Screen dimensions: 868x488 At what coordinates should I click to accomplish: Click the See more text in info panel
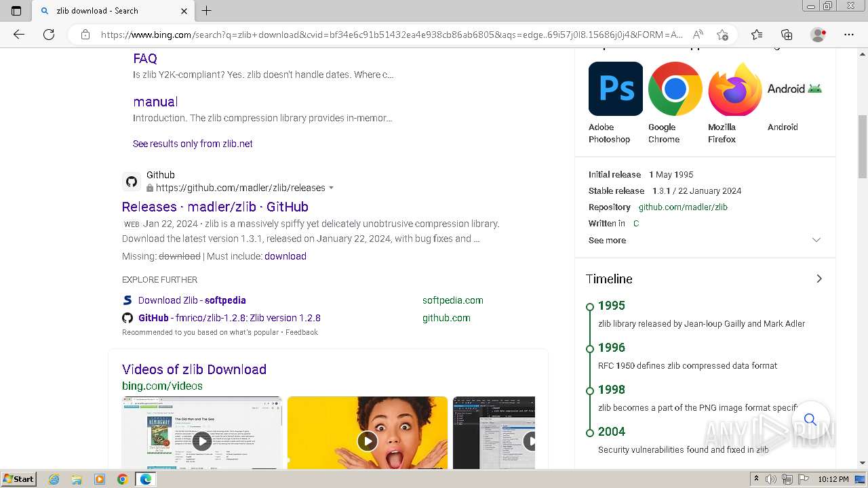click(607, 241)
